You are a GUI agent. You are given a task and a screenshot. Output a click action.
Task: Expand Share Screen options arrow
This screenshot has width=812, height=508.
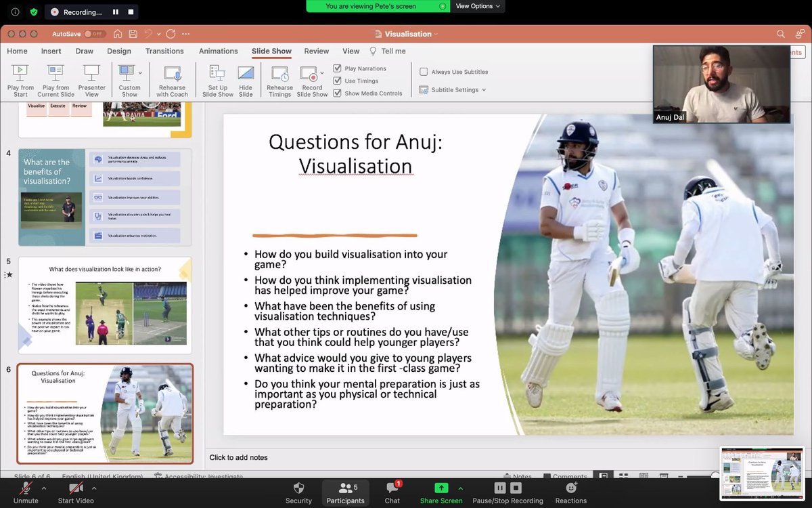[x=460, y=488]
